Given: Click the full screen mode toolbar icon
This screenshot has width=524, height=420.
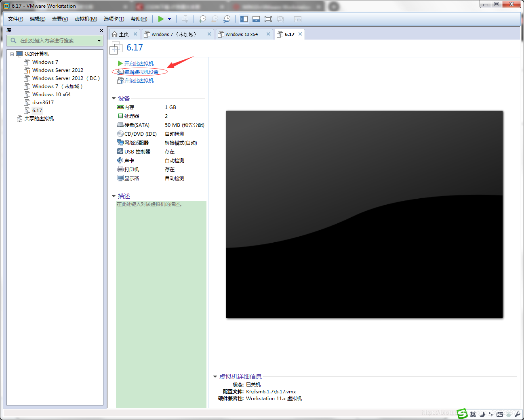Looking at the screenshot, I should pos(268,19).
